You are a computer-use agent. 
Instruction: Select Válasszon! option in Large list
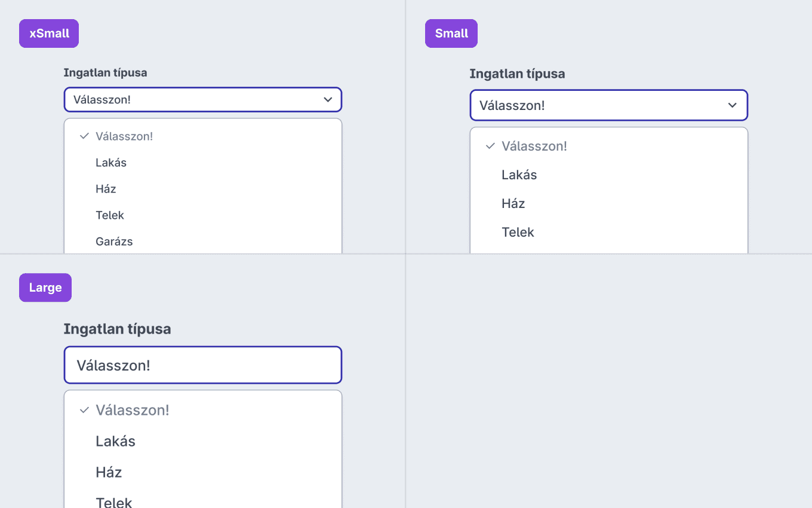point(203,410)
